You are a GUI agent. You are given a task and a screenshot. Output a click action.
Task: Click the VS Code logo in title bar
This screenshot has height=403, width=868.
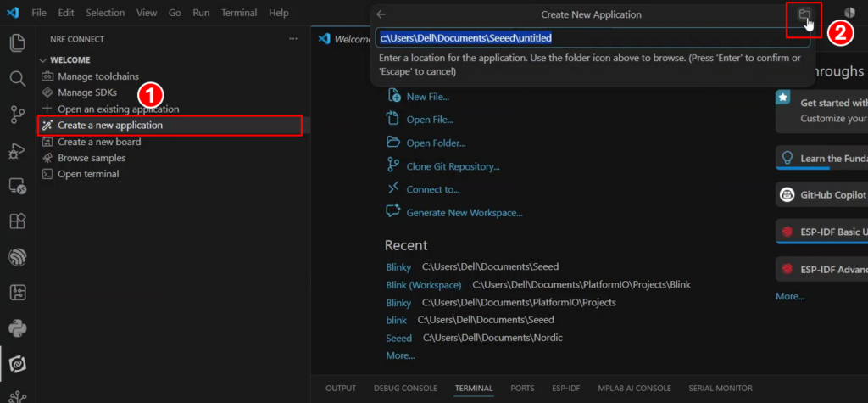click(x=12, y=12)
